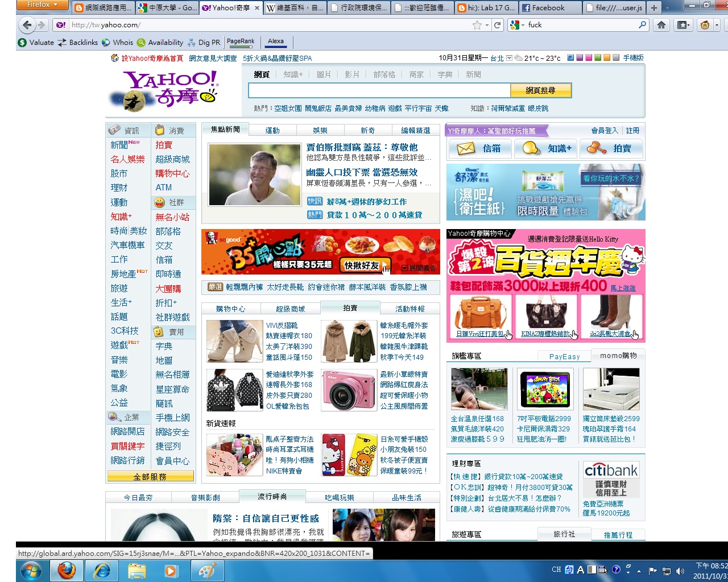Check domain Availability toolbar tool
The image size is (728, 582).
(160, 43)
